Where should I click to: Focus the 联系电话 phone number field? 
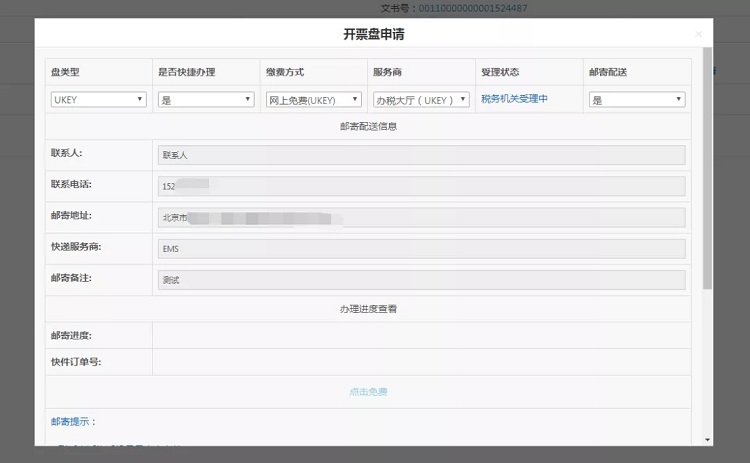tap(421, 186)
